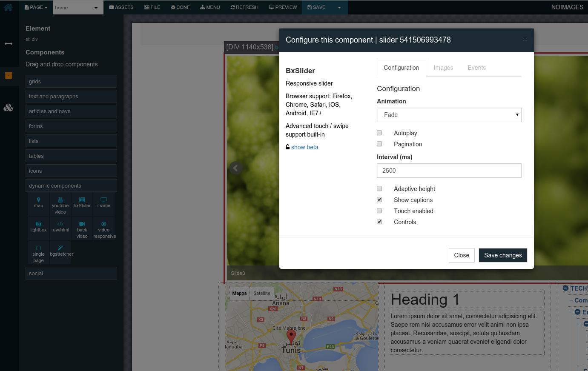The image size is (588, 371).
Task: Switch map to Satellite view
Action: click(x=261, y=293)
